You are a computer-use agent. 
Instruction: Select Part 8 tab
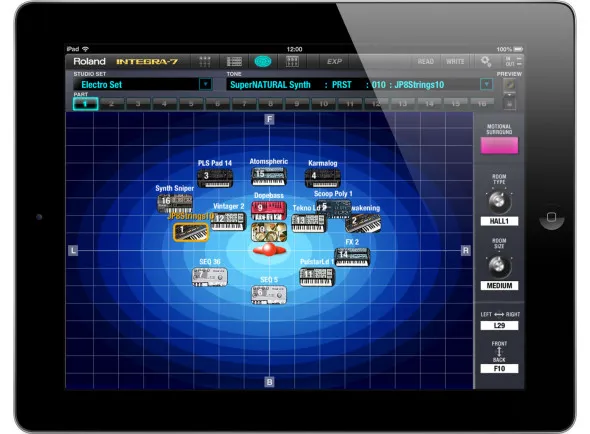[x=271, y=104]
